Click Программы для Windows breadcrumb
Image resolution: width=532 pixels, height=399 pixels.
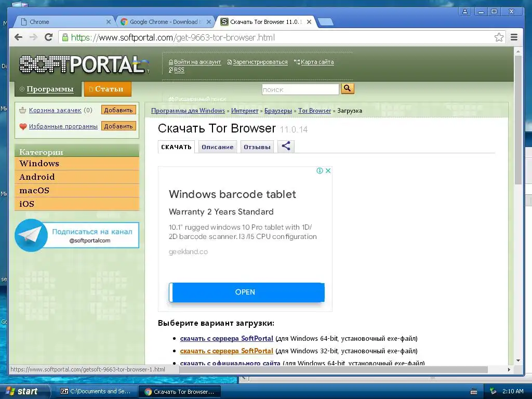coord(188,111)
